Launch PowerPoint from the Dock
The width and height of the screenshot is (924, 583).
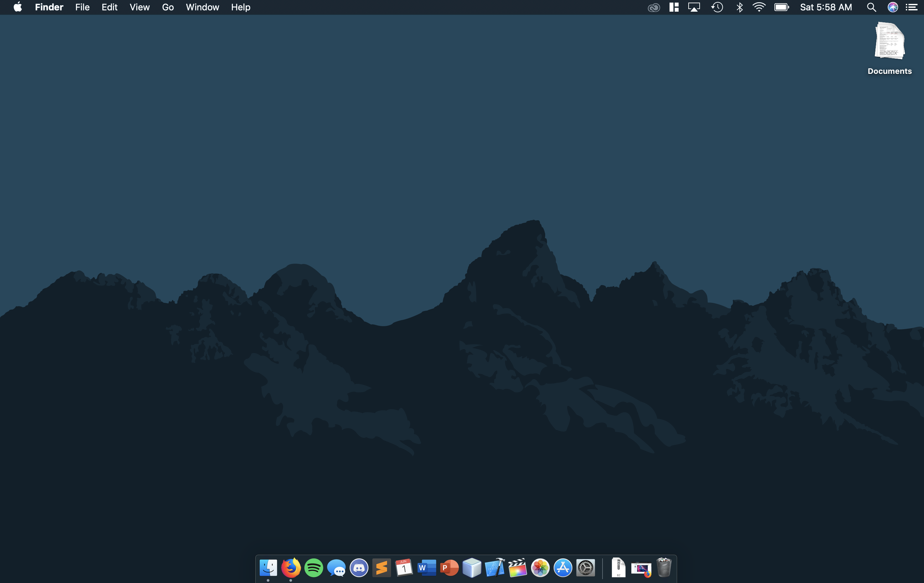449,568
